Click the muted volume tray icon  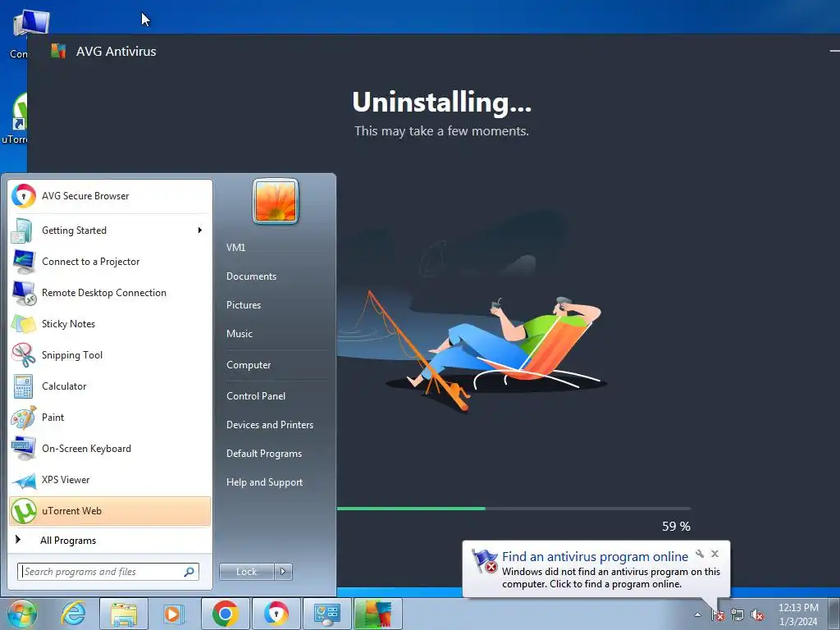click(x=757, y=615)
